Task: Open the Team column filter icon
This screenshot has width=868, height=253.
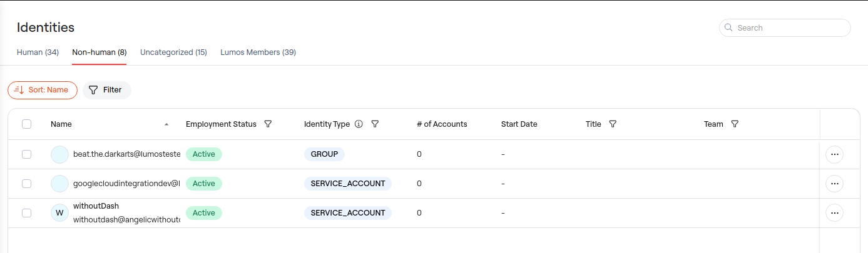Action: 735,124
